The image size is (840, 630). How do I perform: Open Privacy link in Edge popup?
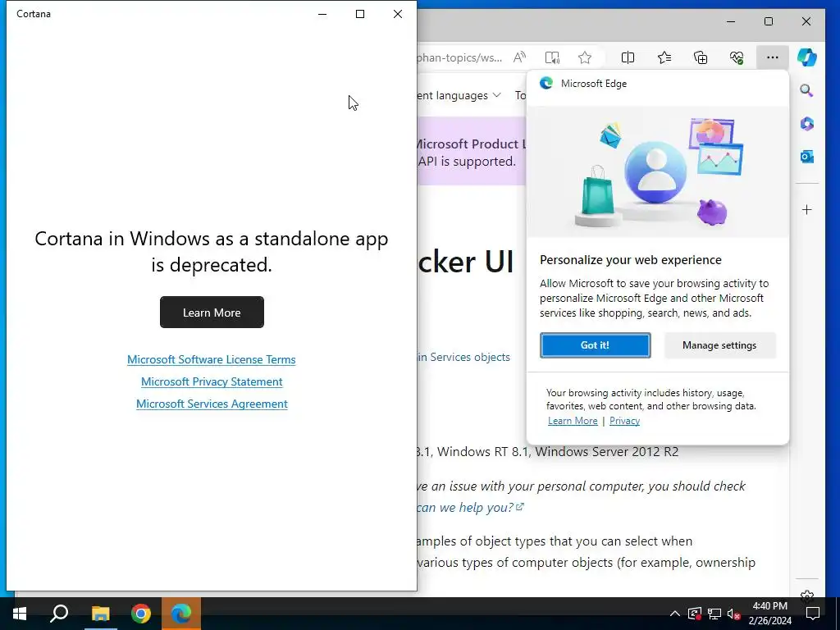tap(624, 421)
